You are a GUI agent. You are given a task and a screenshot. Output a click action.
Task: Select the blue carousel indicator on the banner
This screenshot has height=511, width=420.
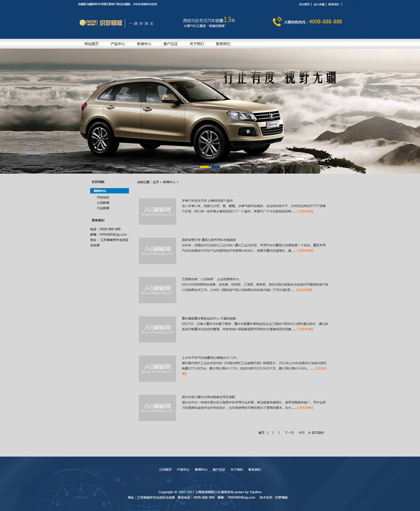(x=215, y=167)
